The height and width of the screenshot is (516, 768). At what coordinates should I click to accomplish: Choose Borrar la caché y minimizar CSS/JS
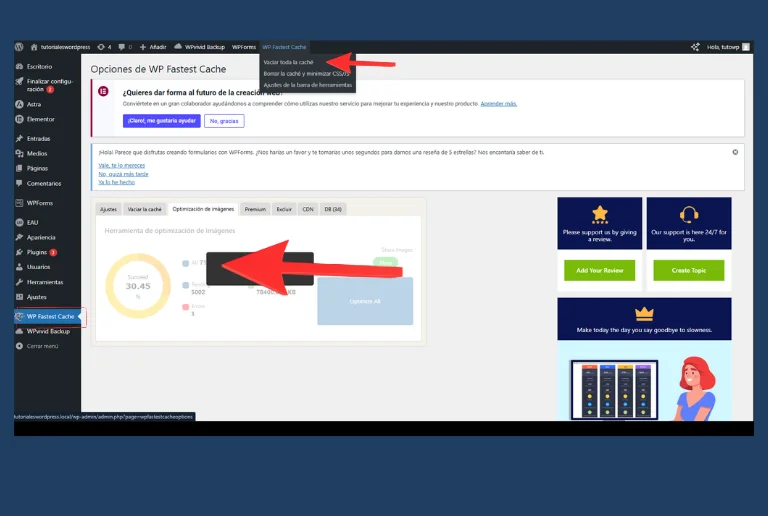pos(305,74)
